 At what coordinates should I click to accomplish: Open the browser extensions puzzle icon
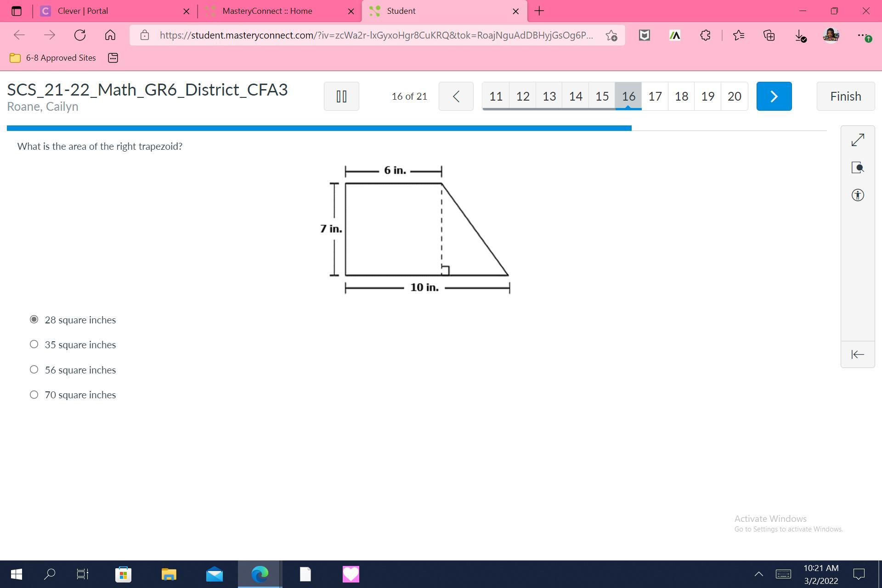[705, 35]
